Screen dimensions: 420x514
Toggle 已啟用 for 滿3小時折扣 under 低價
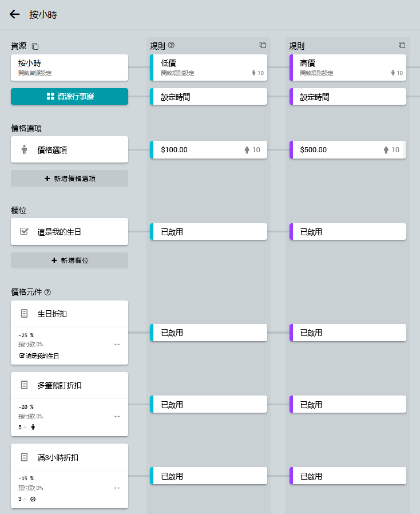pyautogui.click(x=209, y=476)
